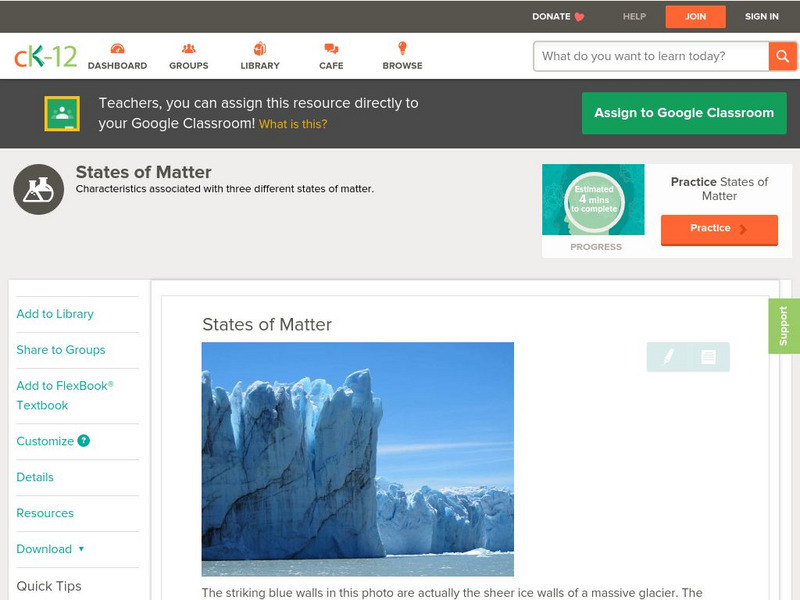
Task: Click the Practice button arrow icon
Action: 743,229
